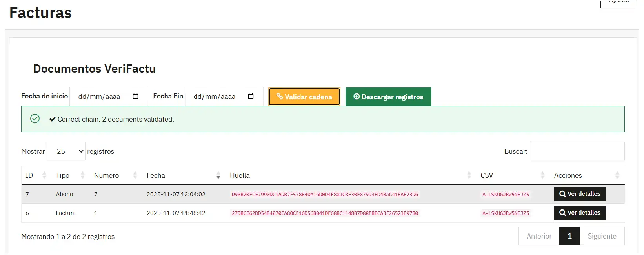The height and width of the screenshot is (255, 644).
Task: Click the Fecha de inicio date field
Action: [100, 97]
